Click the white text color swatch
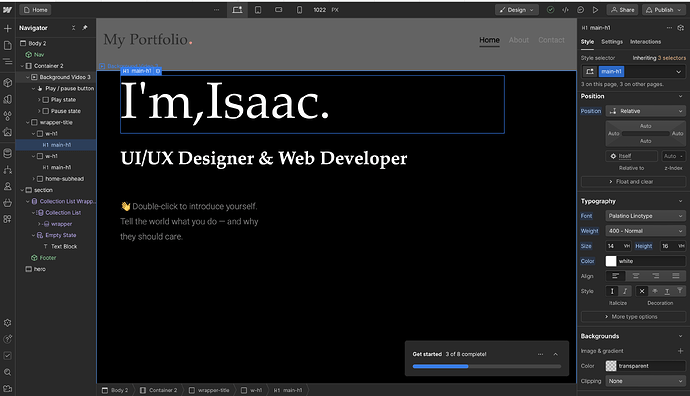 click(611, 261)
